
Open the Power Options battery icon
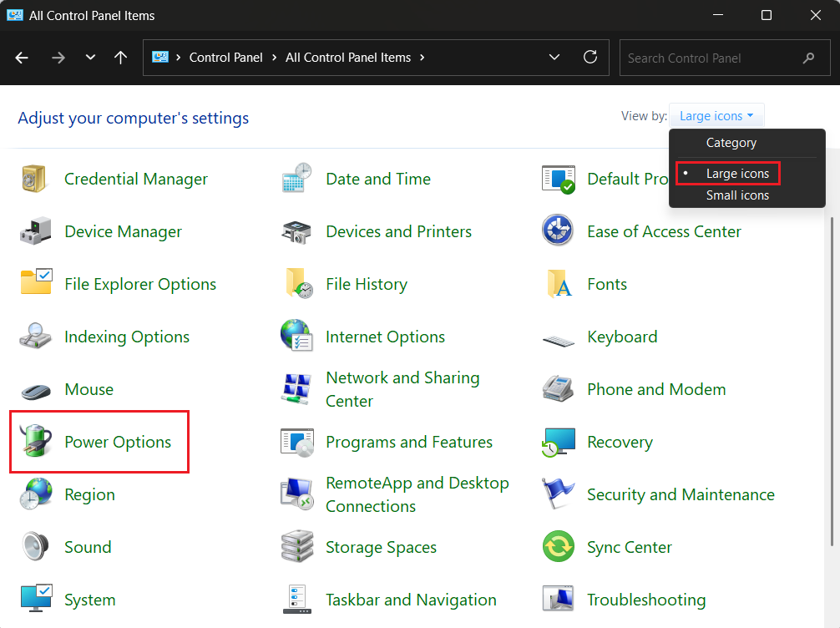36,442
